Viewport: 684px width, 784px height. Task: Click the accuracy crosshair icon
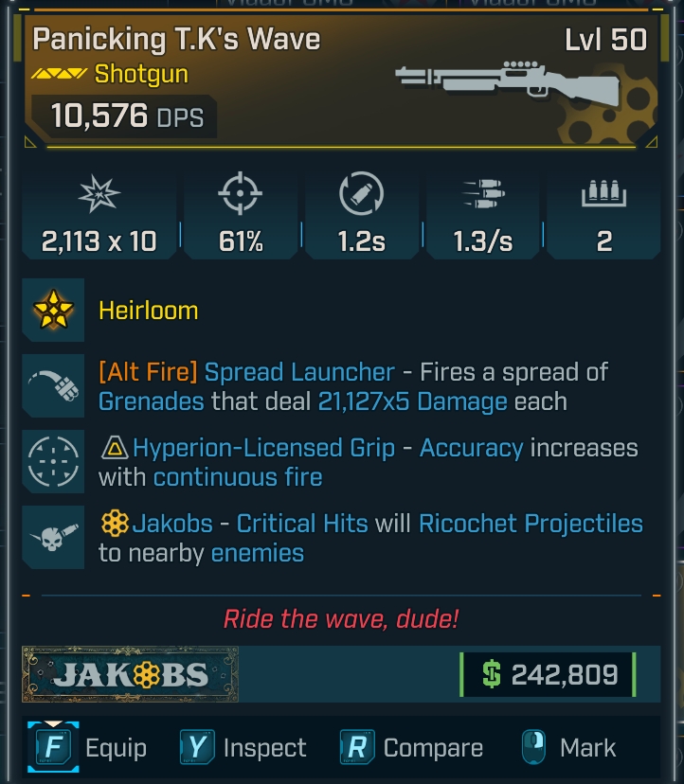241,197
